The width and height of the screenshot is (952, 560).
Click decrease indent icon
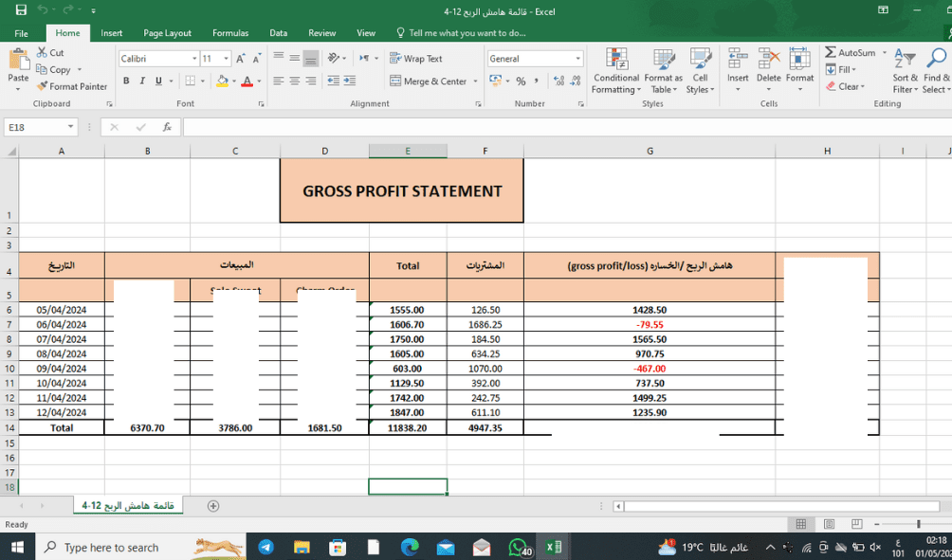(x=334, y=81)
